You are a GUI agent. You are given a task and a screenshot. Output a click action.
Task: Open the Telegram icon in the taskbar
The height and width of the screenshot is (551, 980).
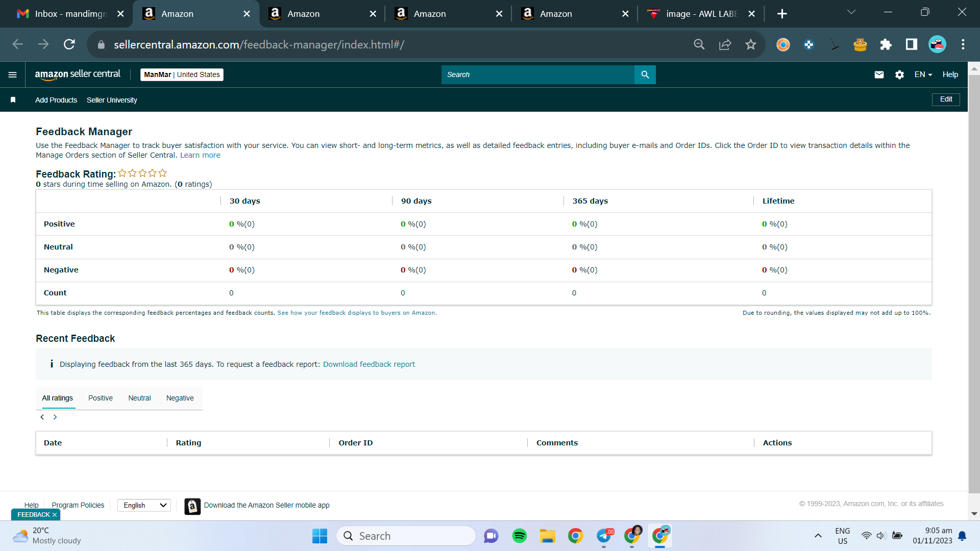tap(604, 536)
